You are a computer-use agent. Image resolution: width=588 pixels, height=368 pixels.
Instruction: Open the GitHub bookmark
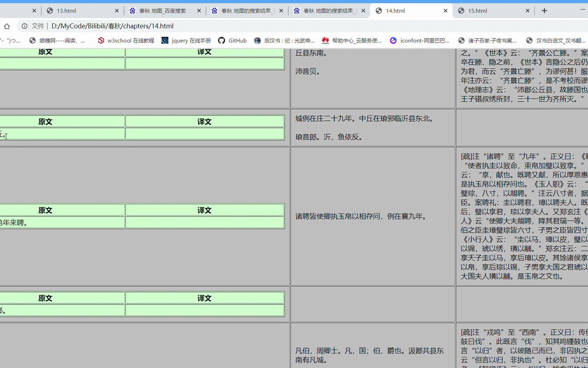coord(232,40)
